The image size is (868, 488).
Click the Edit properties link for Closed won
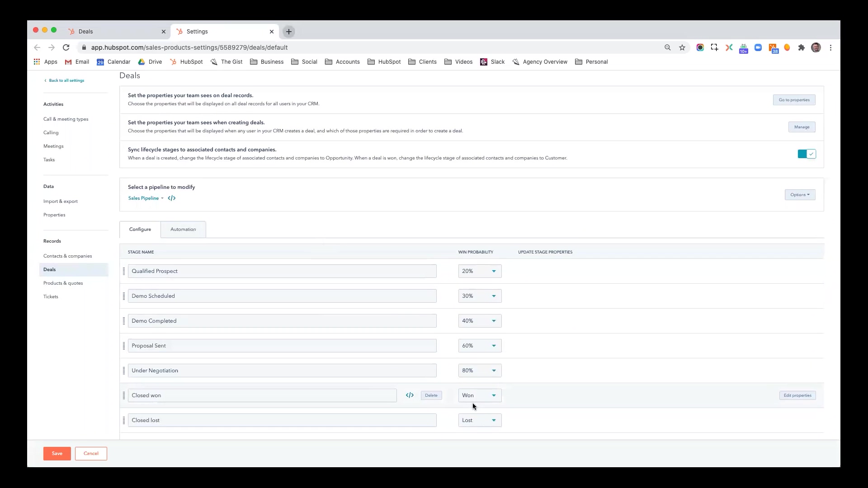click(797, 395)
